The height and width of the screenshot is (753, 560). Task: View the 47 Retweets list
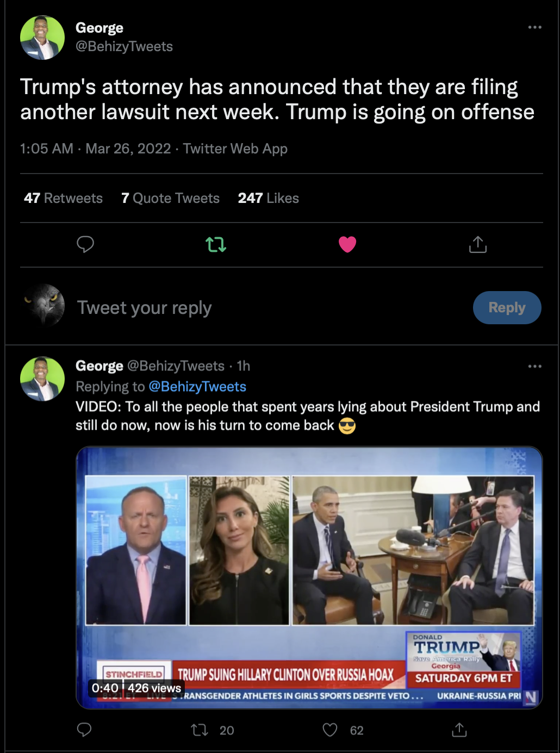tap(63, 198)
